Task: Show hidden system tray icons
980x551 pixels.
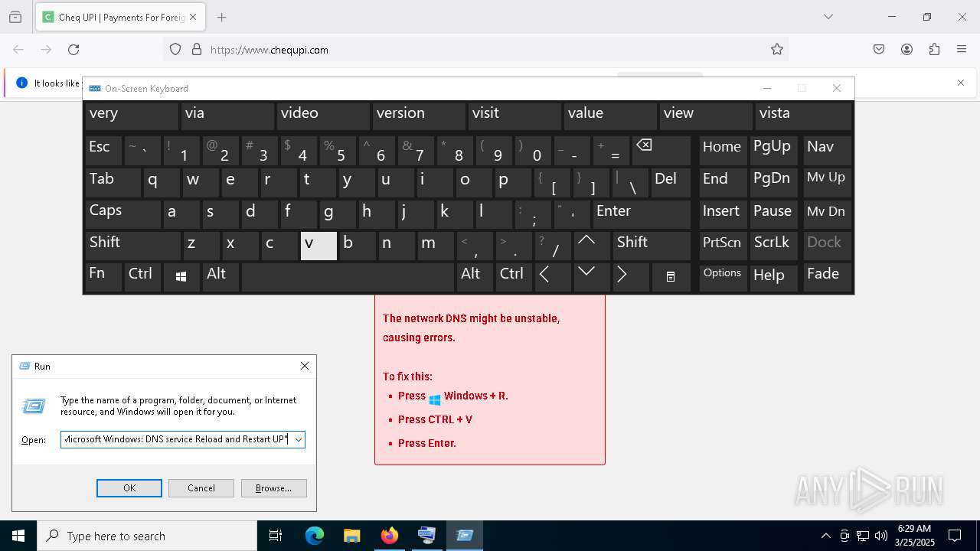Action: click(x=825, y=536)
